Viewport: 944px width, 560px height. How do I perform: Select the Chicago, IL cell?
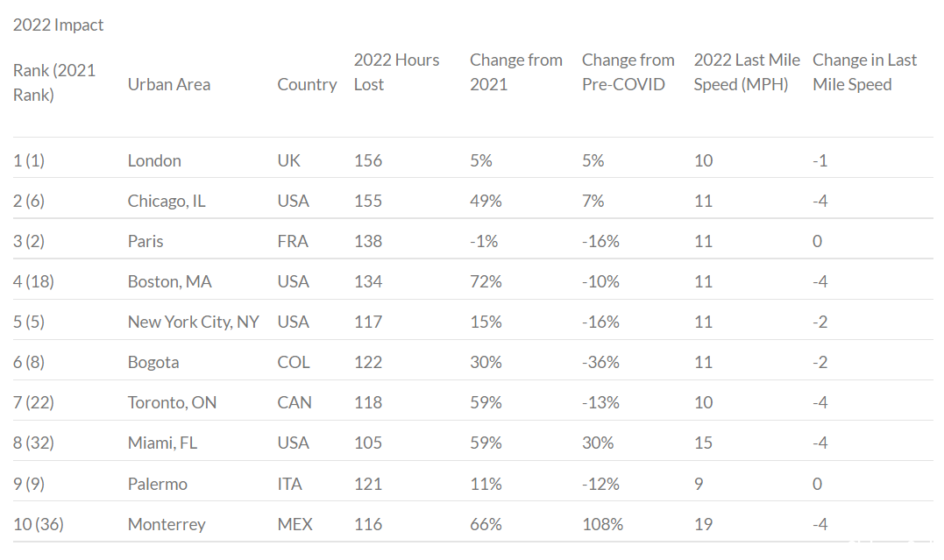click(x=167, y=201)
